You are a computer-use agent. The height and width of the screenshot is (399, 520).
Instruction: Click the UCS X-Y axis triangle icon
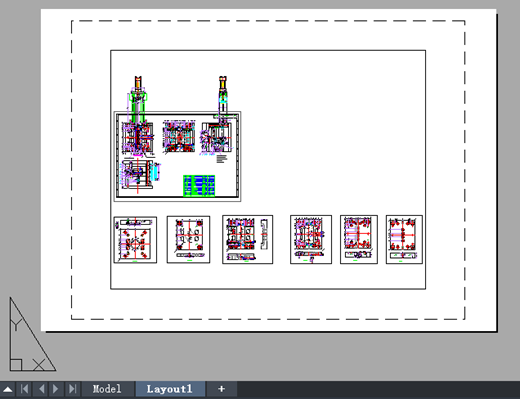32,334
